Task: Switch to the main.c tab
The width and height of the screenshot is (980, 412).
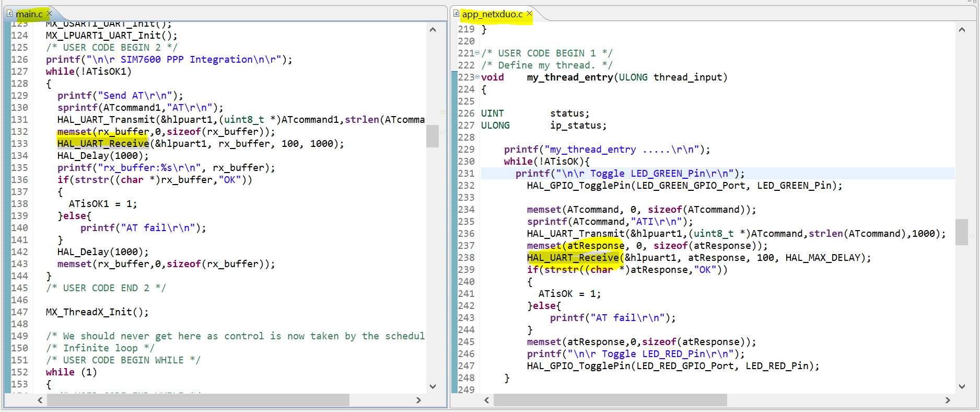Action: [29, 14]
